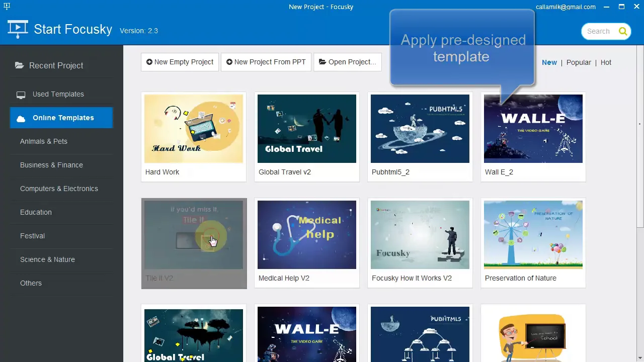Click the Medical Help V2 template name
Viewport: 644px width, 362px height.
(284, 278)
